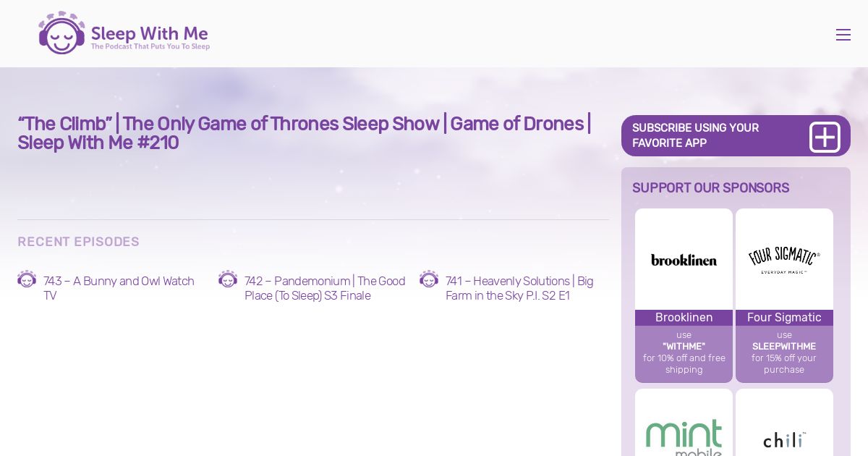Viewport: 868px width, 456px height.
Task: Open episode 742 Pandemonium The Good Place
Action: point(325,288)
